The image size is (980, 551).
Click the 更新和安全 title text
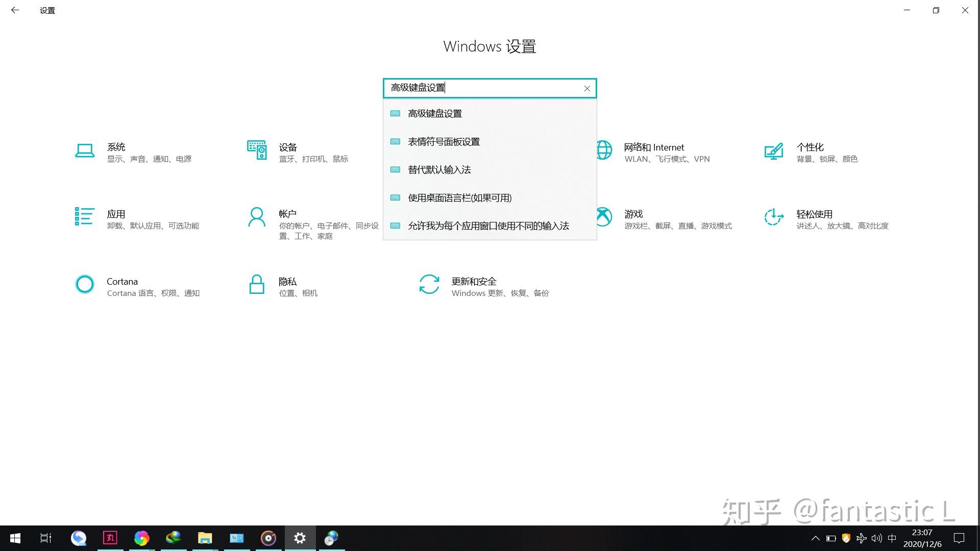(474, 281)
